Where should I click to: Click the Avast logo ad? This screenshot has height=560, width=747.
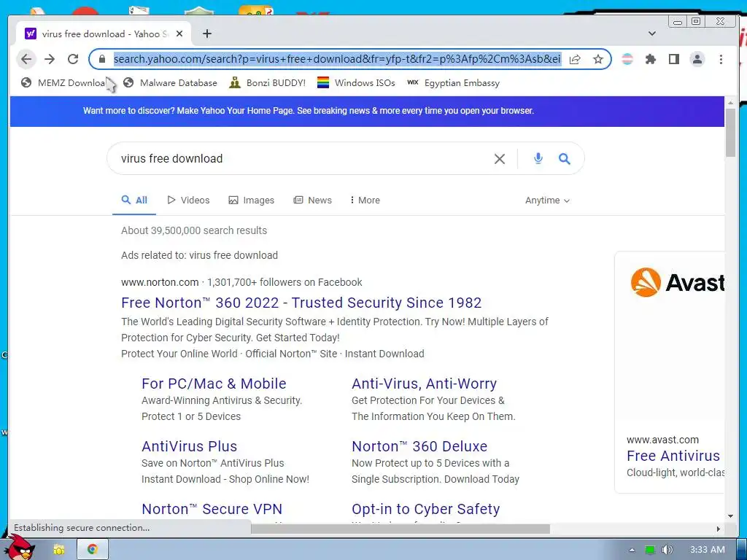677,282
